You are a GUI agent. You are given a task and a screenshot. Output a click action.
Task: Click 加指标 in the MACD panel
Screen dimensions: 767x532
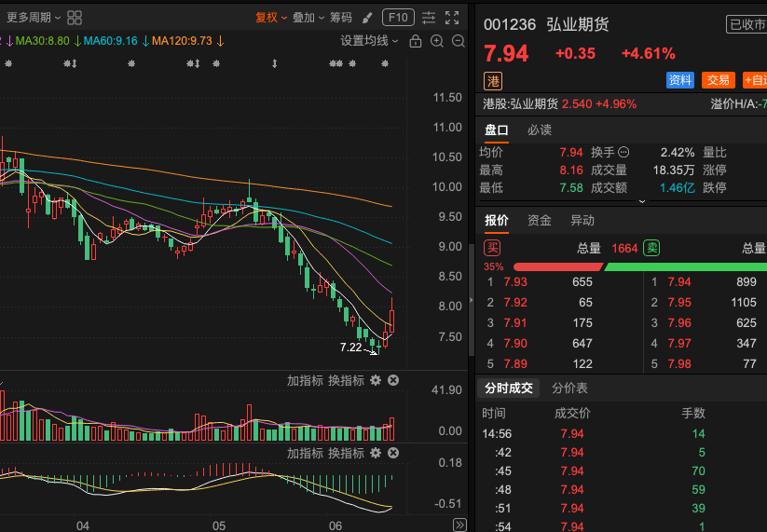point(306,454)
